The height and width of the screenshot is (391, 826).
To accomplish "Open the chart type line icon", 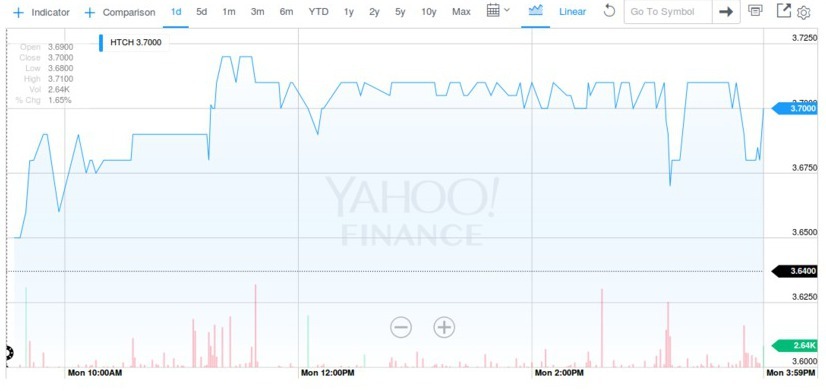I will [x=536, y=11].
